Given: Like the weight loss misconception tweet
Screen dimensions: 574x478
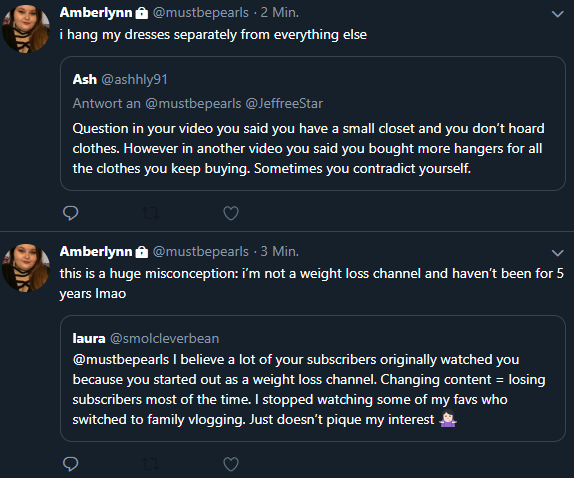Looking at the screenshot, I should tap(231, 464).
